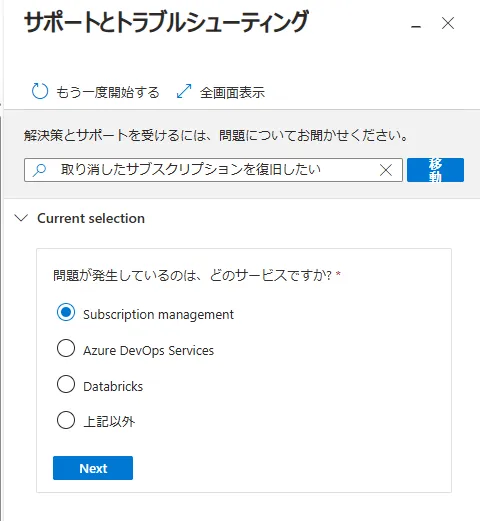
Task: Clear the search text with X icon
Action: click(386, 170)
